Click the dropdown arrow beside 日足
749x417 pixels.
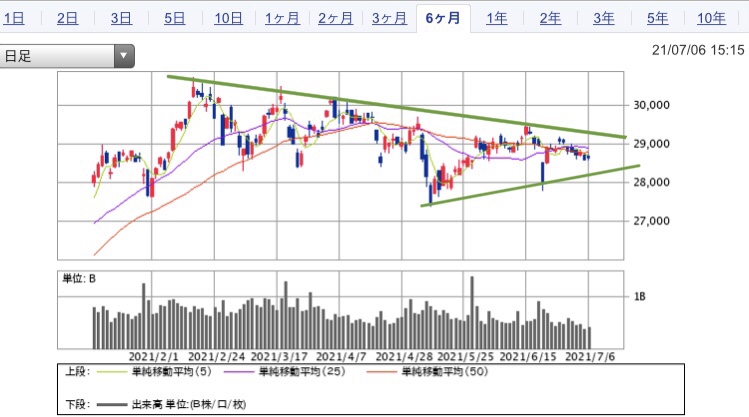tap(124, 56)
